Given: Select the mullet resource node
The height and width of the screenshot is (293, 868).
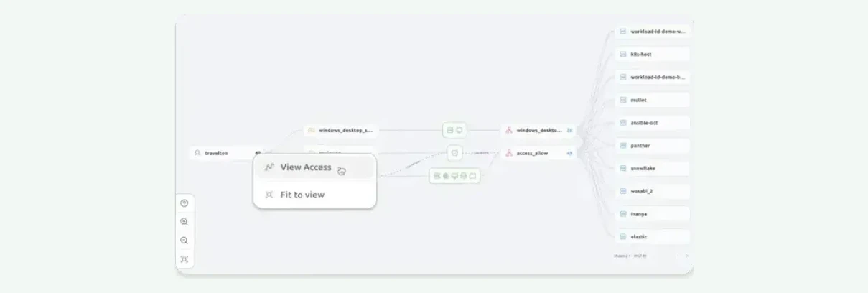Looking at the screenshot, I should [653, 100].
